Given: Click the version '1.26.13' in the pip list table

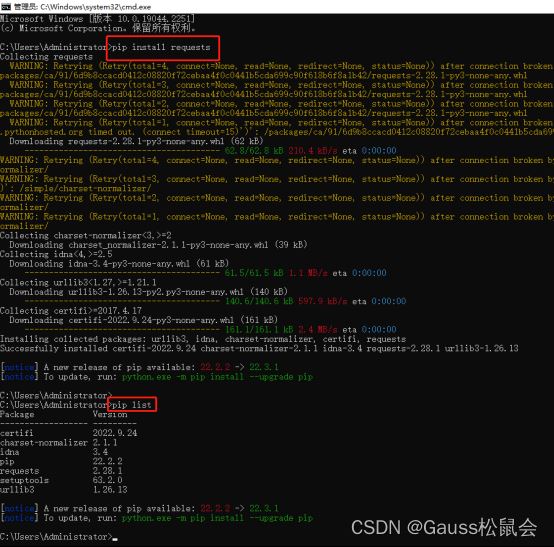Looking at the screenshot, I should click(110, 490).
